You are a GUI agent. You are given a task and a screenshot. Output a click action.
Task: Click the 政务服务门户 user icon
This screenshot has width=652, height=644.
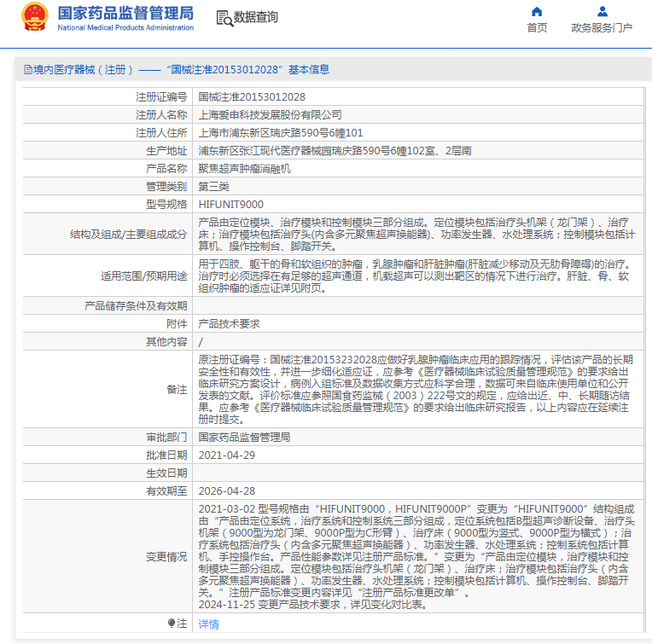(603, 11)
